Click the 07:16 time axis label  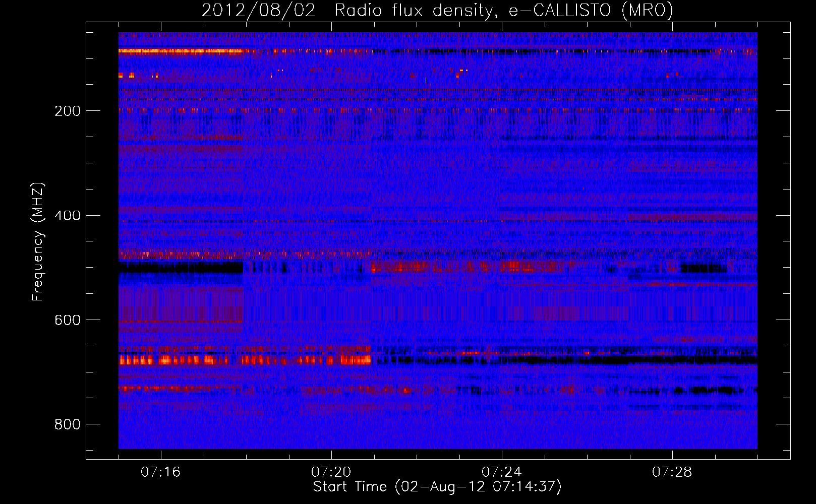click(x=160, y=472)
